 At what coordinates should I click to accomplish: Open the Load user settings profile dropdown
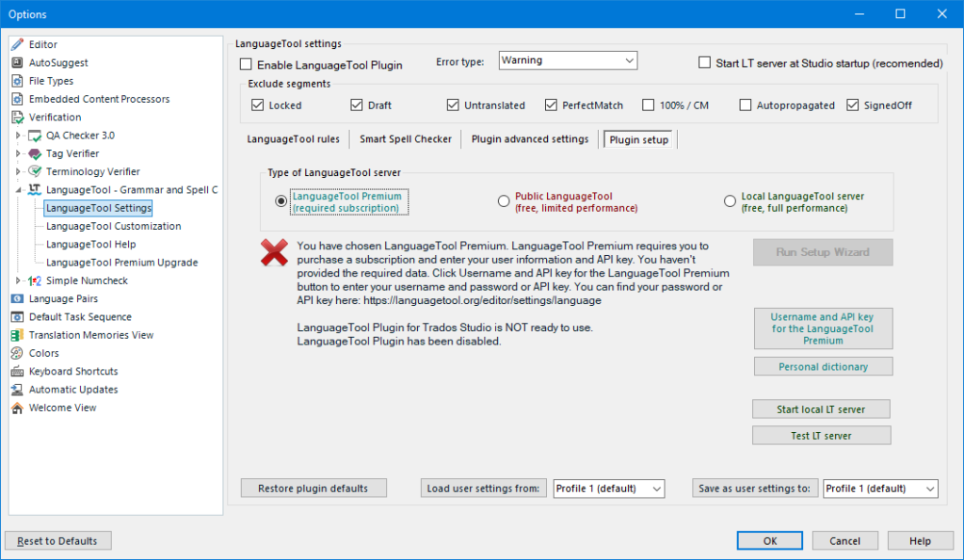click(609, 488)
